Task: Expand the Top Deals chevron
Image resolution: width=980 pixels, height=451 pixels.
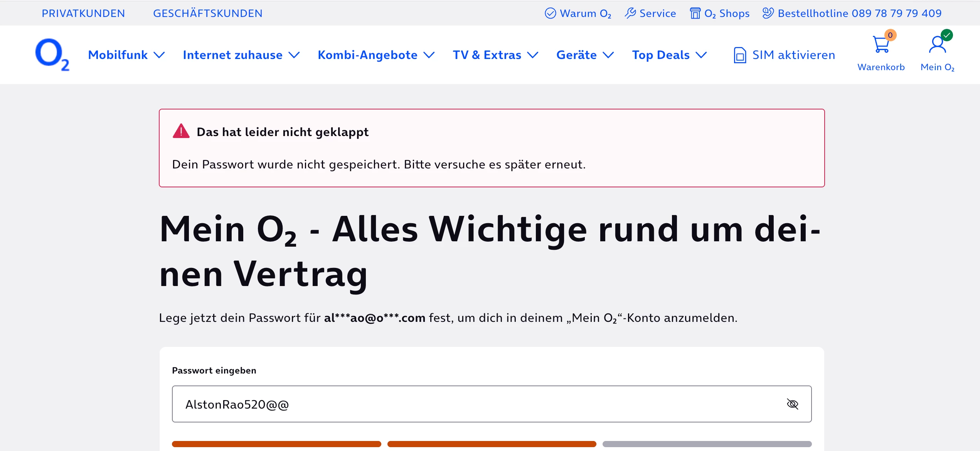Action: (701, 55)
